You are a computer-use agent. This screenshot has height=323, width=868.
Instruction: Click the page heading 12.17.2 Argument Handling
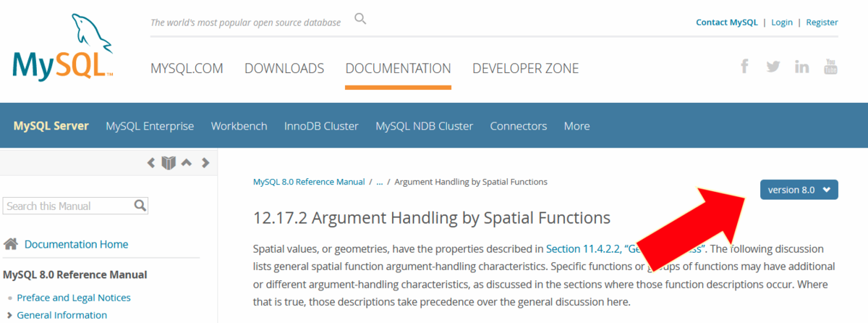(432, 218)
